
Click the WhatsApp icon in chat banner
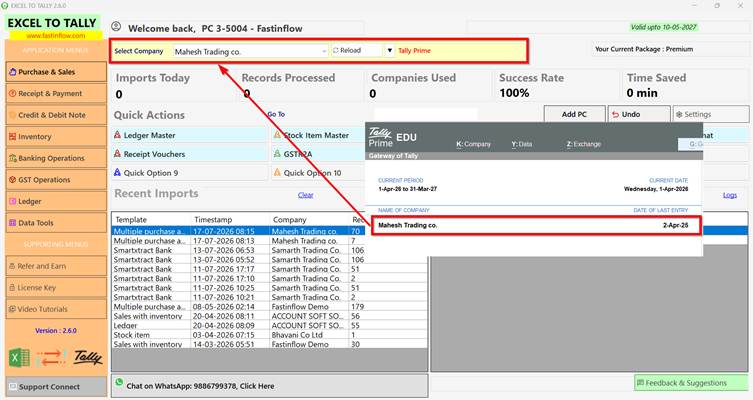point(119,382)
